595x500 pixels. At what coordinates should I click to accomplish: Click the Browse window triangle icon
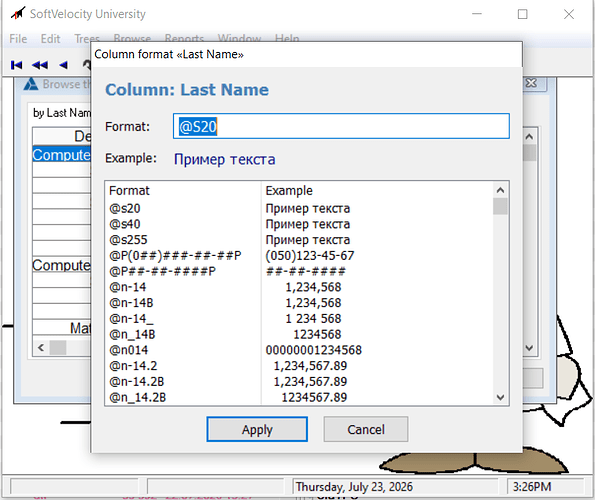pyautogui.click(x=31, y=84)
